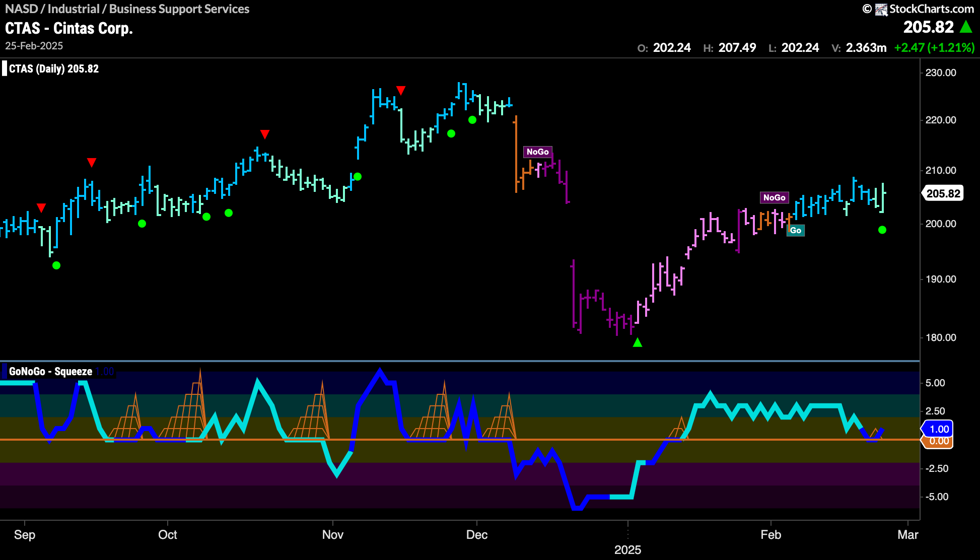Select the Feb label on time axis
980x560 pixels.
771,535
